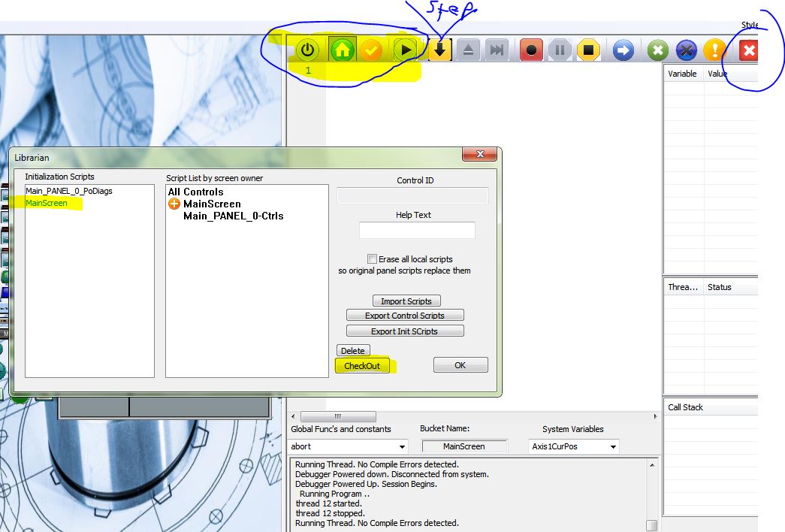The image size is (785, 532).
Task: Click the yellow exclamation warning icon
Action: 713,50
